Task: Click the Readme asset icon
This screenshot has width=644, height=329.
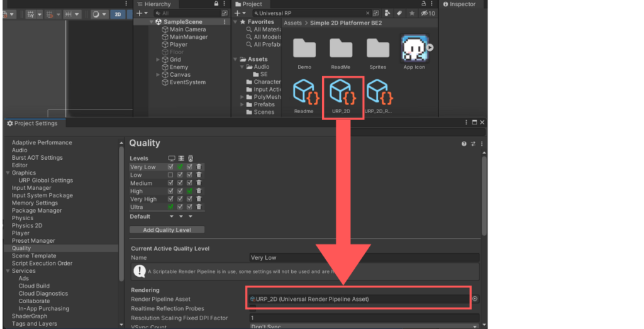Action: (304, 93)
